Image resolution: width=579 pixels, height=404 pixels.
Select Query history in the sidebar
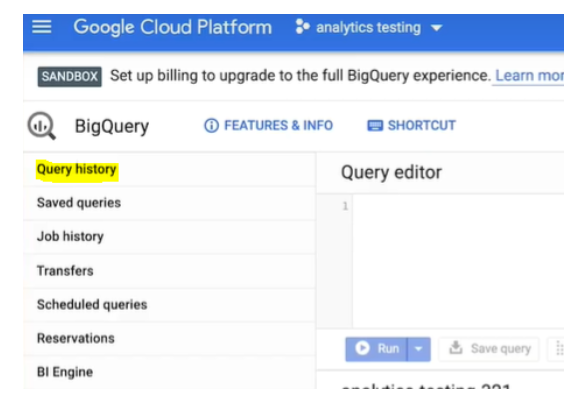click(x=169, y=170)
